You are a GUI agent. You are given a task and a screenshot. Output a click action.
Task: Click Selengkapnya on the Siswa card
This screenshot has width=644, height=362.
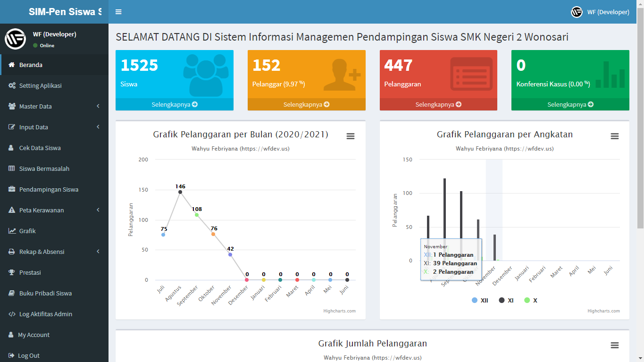pyautogui.click(x=174, y=104)
